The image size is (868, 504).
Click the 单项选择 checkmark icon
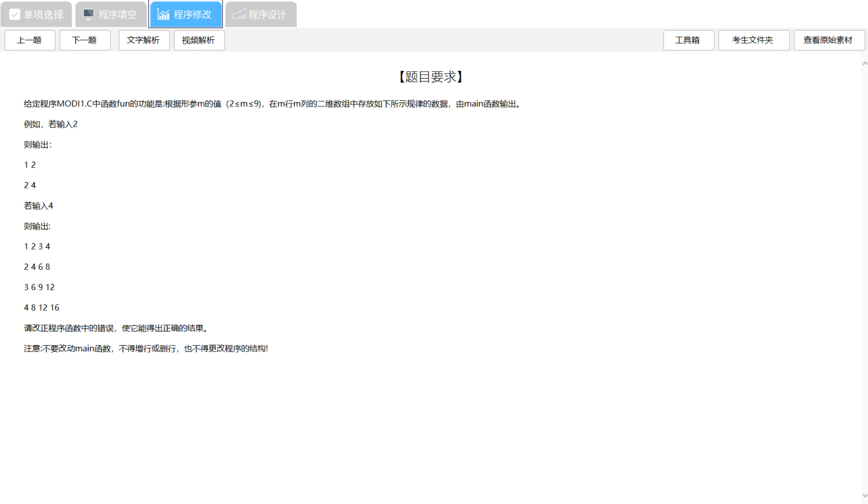pyautogui.click(x=15, y=15)
